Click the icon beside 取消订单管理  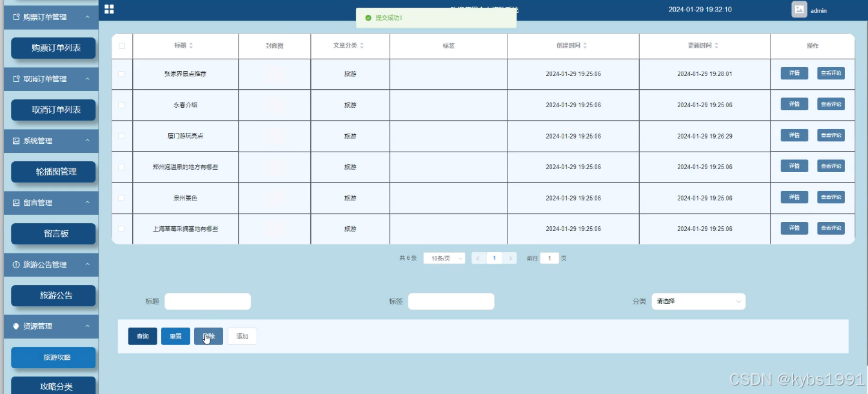coord(17,79)
